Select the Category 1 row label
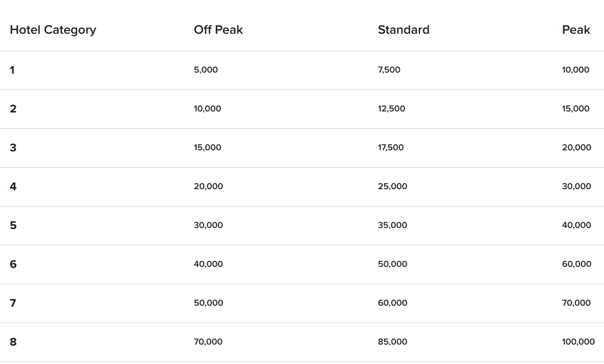 tap(12, 70)
